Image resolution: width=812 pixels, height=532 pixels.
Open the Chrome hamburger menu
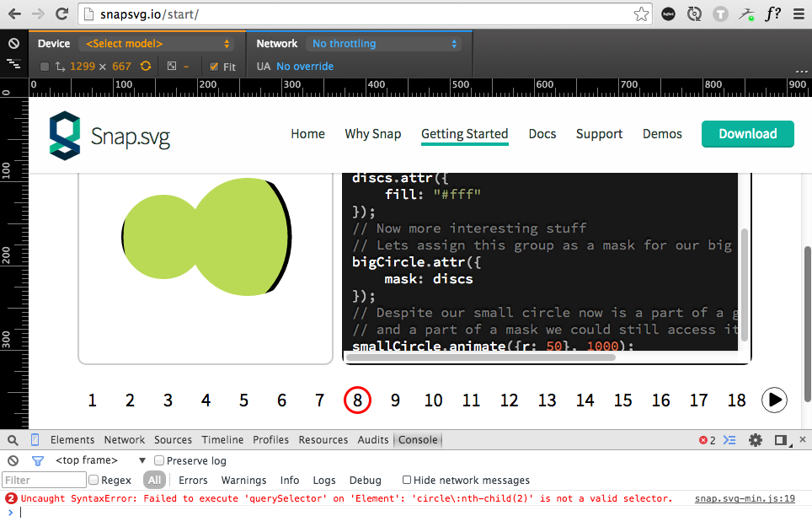tap(799, 14)
